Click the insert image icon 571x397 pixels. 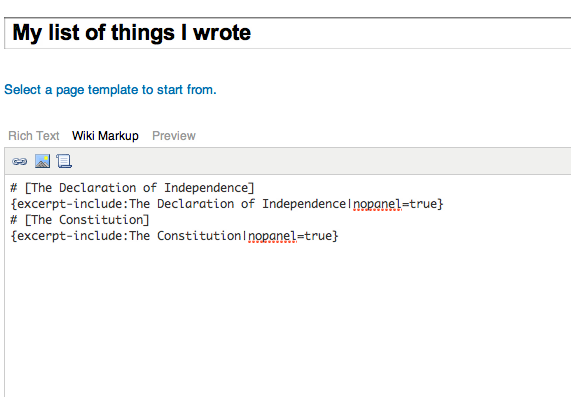[42, 161]
